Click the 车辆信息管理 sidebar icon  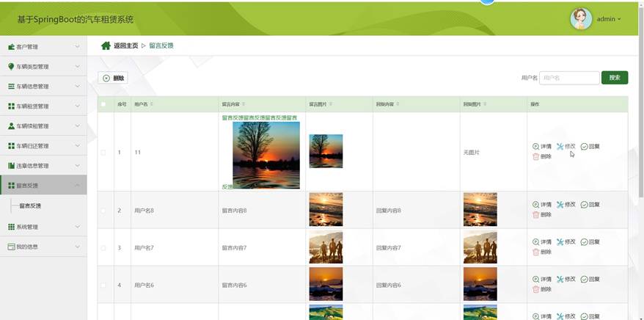11,87
